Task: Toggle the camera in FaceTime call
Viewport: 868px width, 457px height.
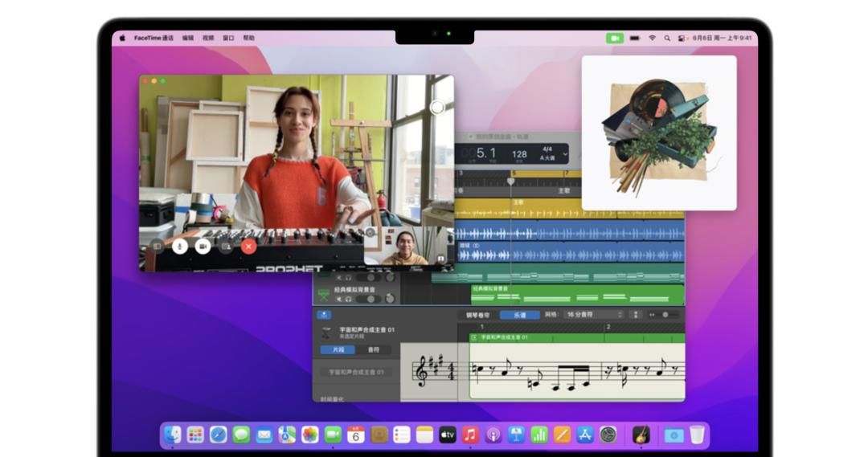Action: (x=203, y=247)
